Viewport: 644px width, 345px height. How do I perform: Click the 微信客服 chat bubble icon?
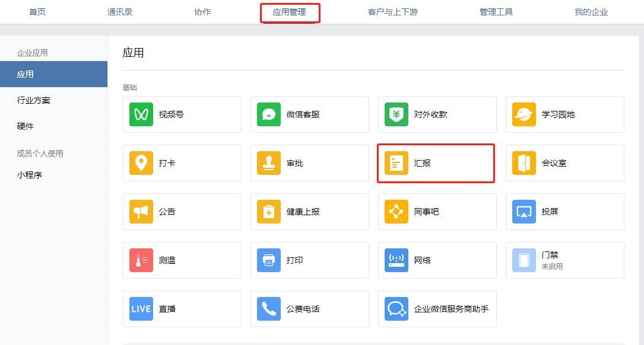pyautogui.click(x=269, y=114)
